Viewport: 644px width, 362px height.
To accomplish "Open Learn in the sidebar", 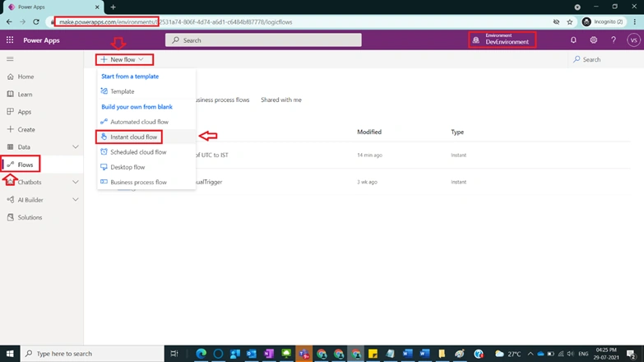I will click(x=25, y=94).
